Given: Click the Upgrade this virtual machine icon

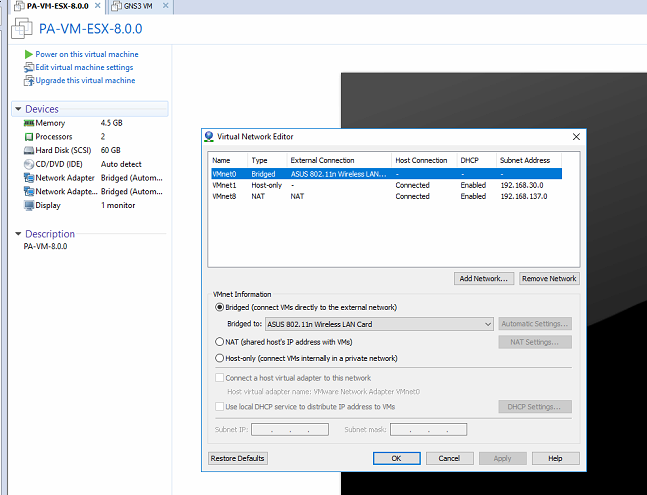Looking at the screenshot, I should pyautogui.click(x=28, y=80).
